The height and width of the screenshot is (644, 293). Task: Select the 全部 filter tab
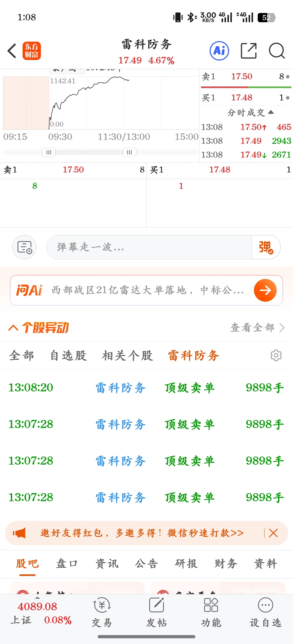click(21, 356)
